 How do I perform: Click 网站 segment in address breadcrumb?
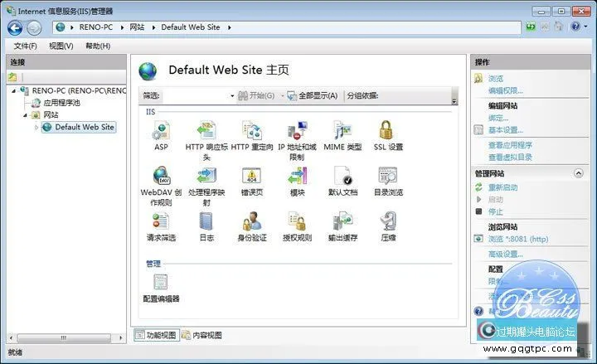[x=137, y=27]
